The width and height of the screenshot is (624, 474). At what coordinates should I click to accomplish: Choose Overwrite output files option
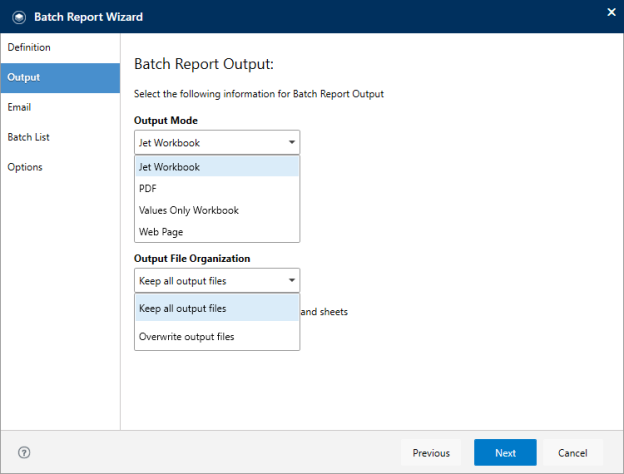217,337
